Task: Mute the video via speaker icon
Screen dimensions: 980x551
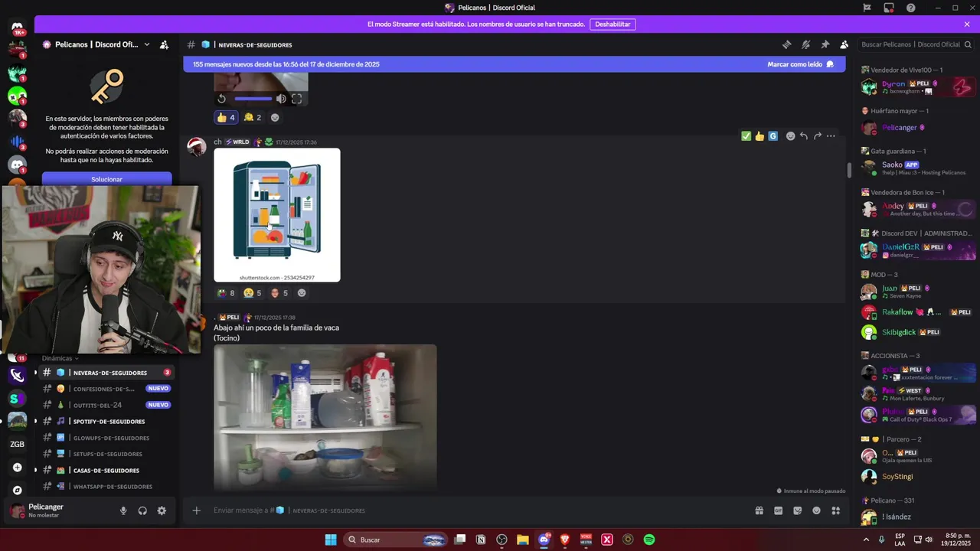Action: (x=281, y=99)
